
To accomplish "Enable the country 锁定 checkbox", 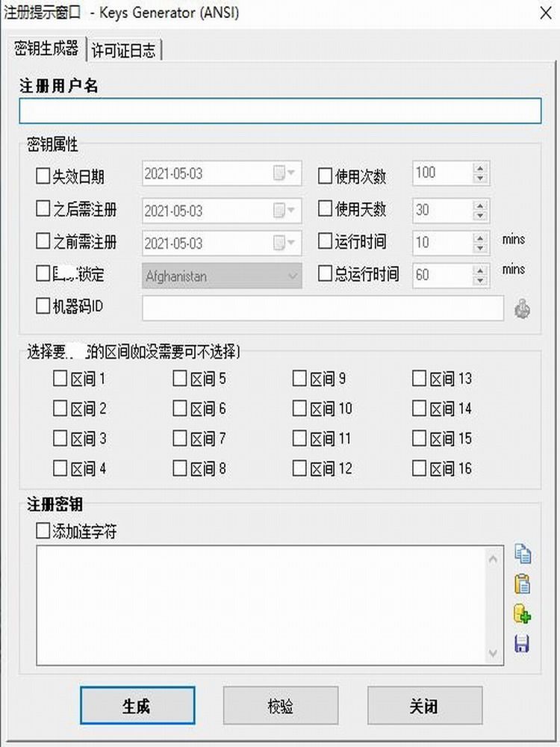I will click(x=43, y=273).
